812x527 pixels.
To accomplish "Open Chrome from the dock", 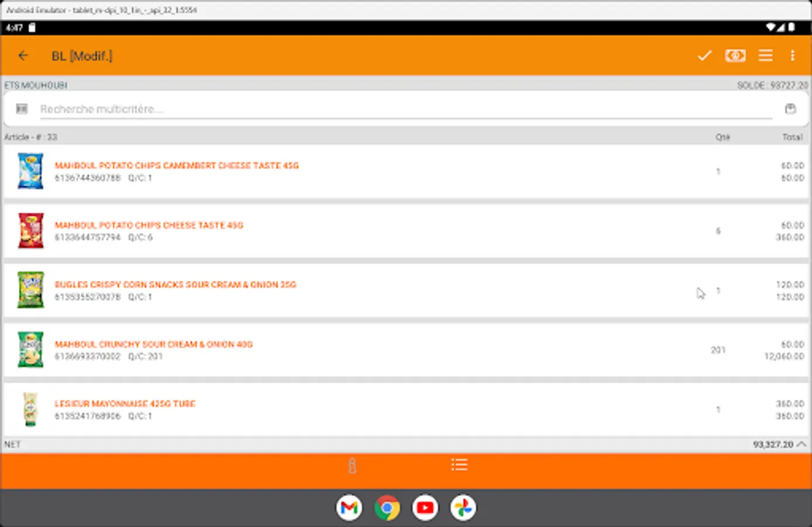I will (387, 508).
